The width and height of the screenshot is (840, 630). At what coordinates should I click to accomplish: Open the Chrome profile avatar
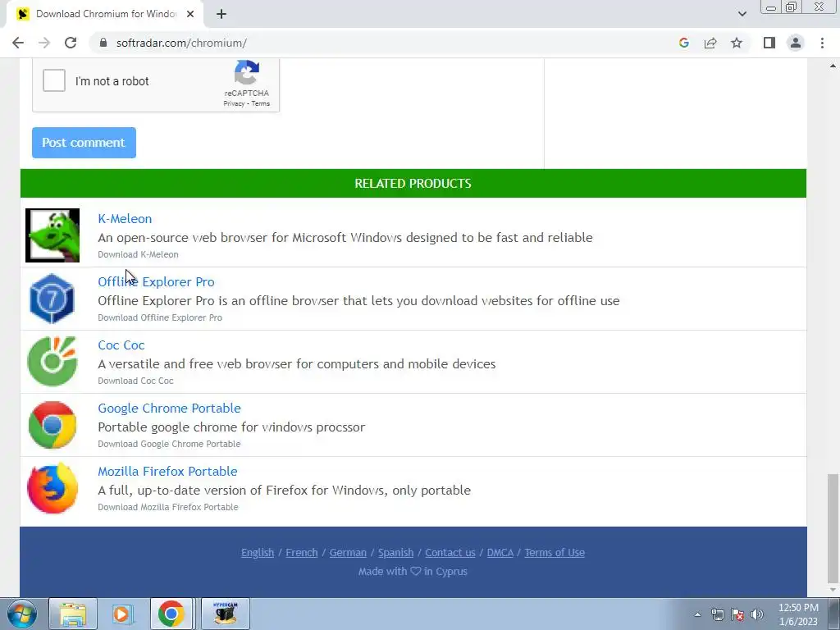[x=796, y=43]
